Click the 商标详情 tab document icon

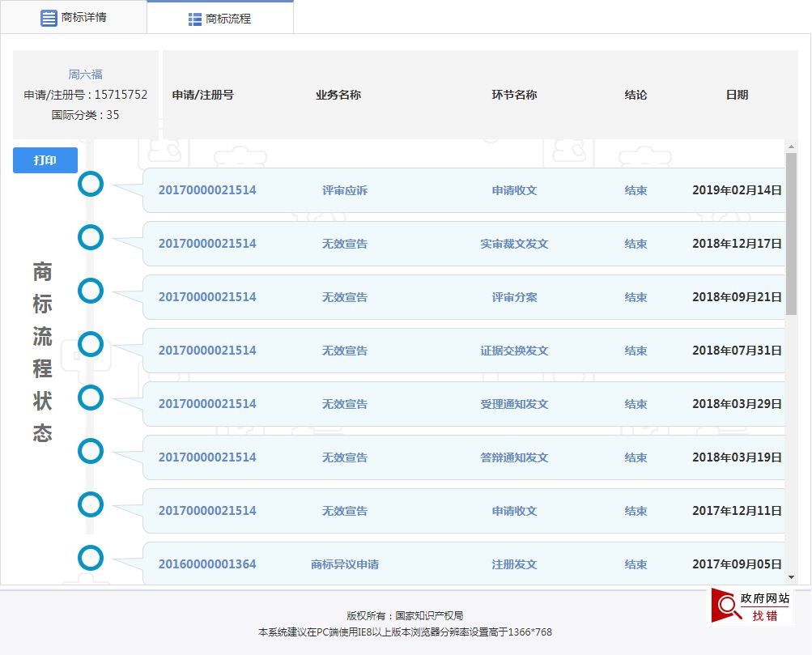point(49,18)
